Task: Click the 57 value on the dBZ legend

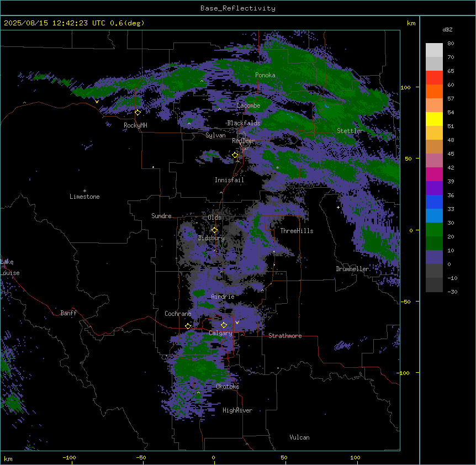Action: click(x=451, y=99)
